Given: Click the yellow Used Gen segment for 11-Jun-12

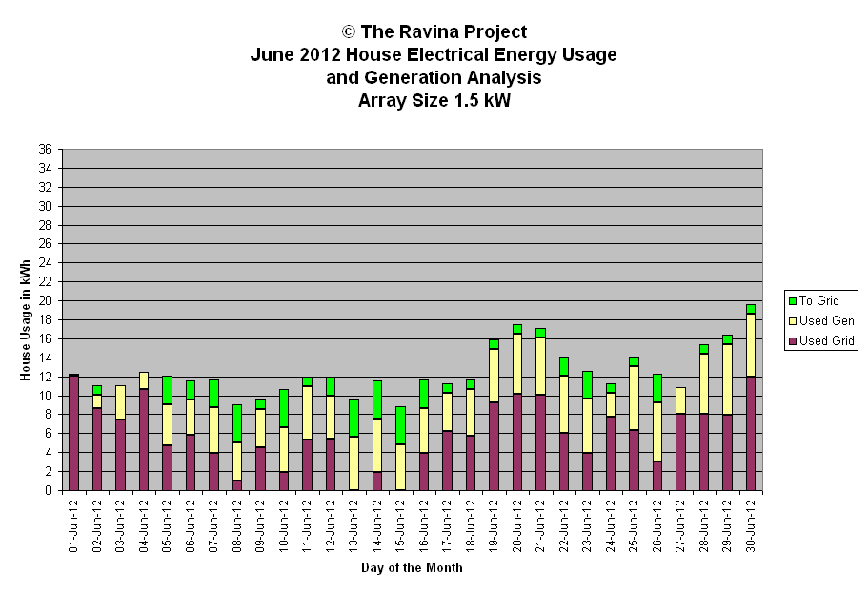Looking at the screenshot, I should [x=307, y=414].
